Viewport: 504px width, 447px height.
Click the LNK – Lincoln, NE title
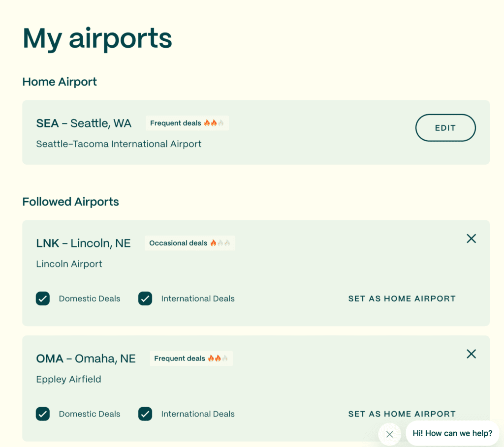(x=83, y=243)
